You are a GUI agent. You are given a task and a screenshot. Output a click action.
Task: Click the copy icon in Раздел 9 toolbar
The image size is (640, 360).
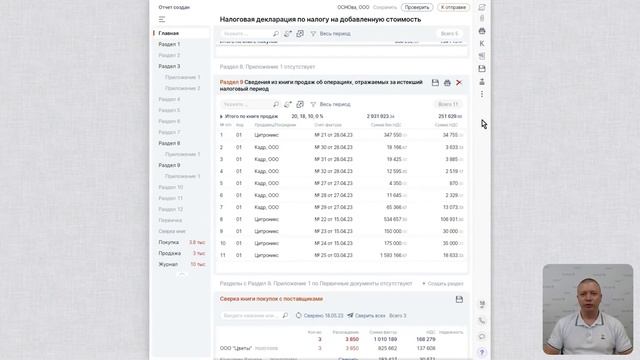coord(300,104)
